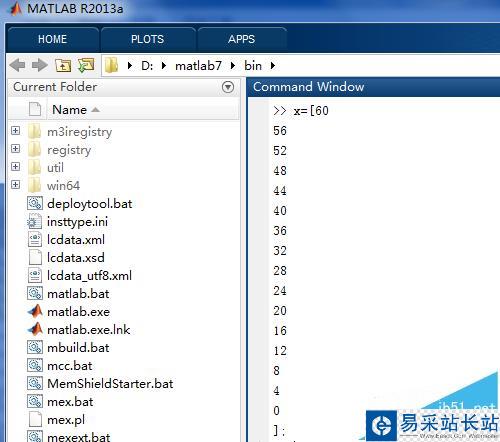Navigate to D: in the address bar
The image size is (500, 442).
coord(147,66)
